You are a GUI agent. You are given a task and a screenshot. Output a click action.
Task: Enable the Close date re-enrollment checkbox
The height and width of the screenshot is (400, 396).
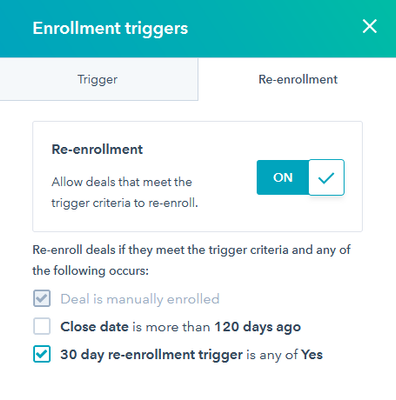[x=42, y=326]
